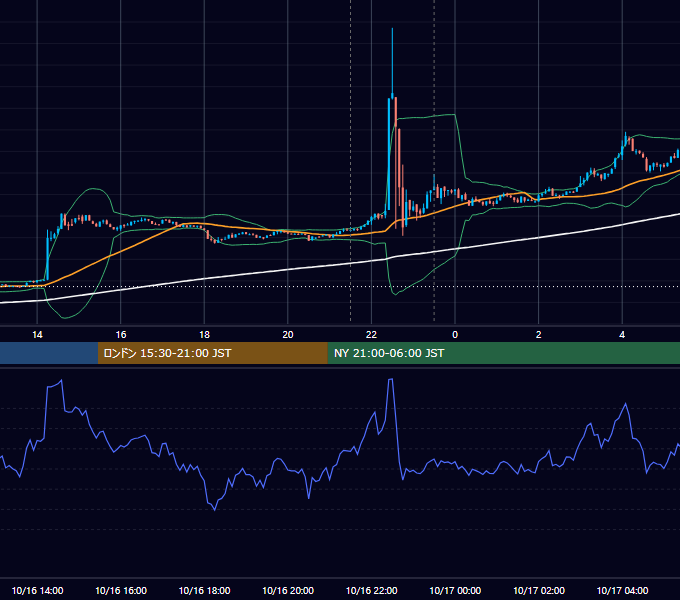680x600 pixels.
Task: Click the 10/17 04:00 time label
Action: (x=622, y=590)
